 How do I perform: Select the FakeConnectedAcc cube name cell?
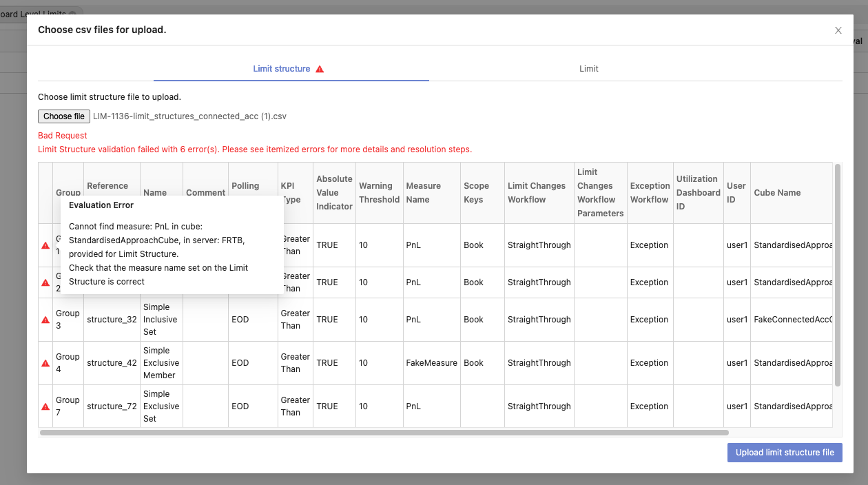(x=792, y=320)
